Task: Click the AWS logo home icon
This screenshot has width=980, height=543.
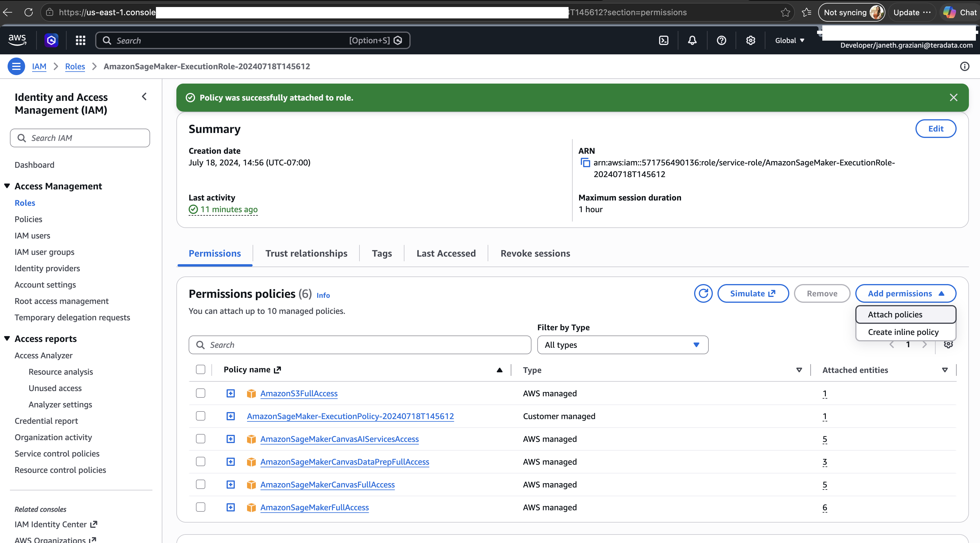Action: (x=17, y=40)
